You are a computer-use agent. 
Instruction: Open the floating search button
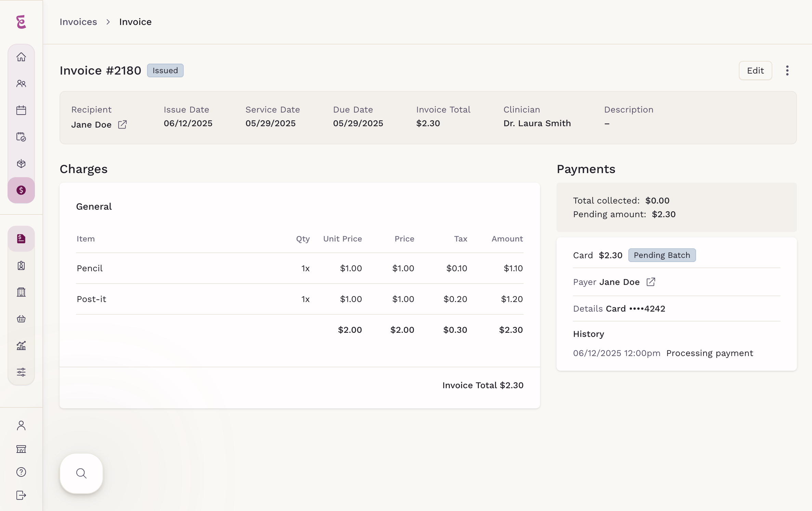pyautogui.click(x=81, y=473)
